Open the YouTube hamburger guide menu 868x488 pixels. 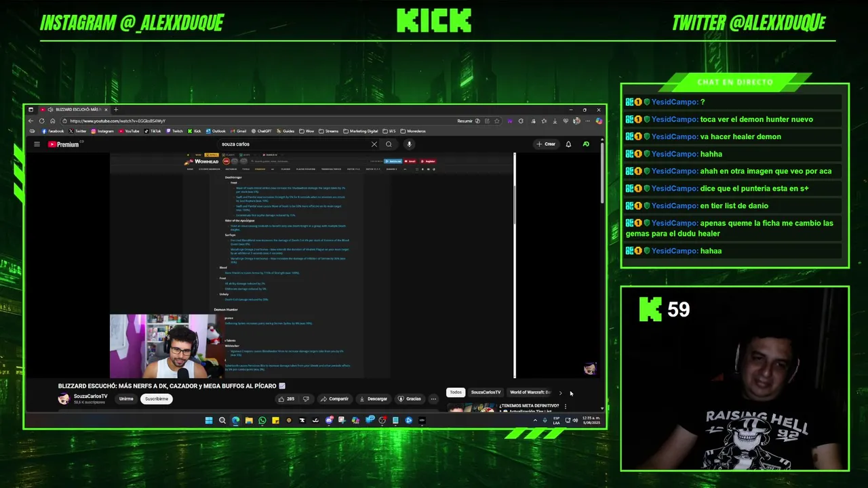click(37, 144)
